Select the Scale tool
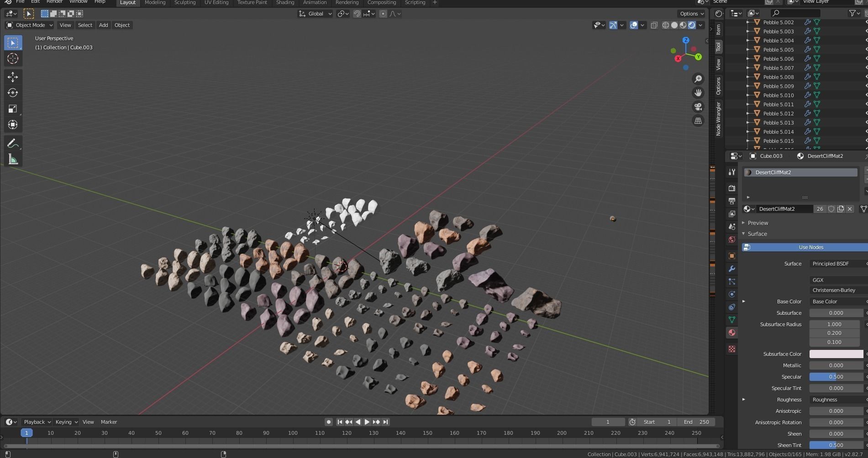Image resolution: width=868 pixels, height=458 pixels. coord(13,109)
